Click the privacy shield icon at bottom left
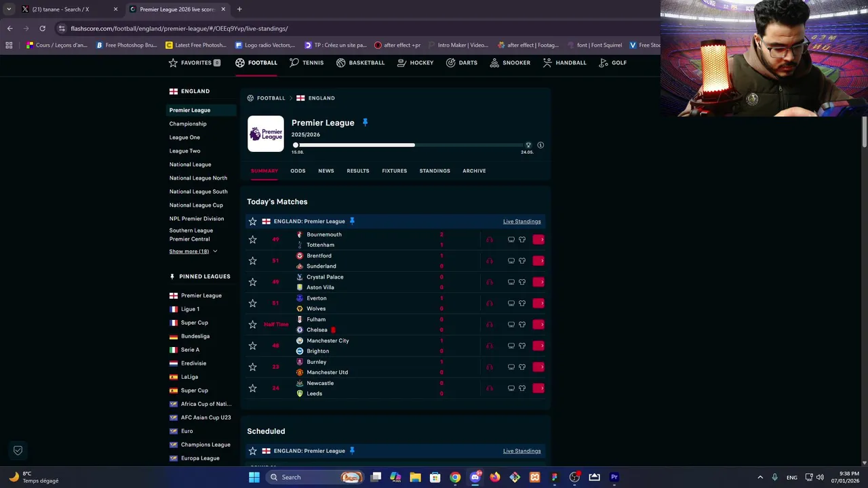 click(18, 450)
